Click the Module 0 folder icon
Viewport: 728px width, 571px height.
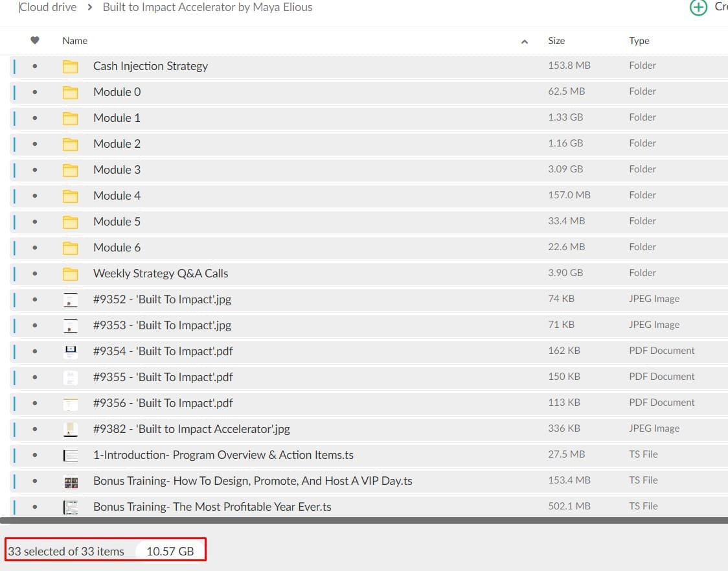coord(71,92)
